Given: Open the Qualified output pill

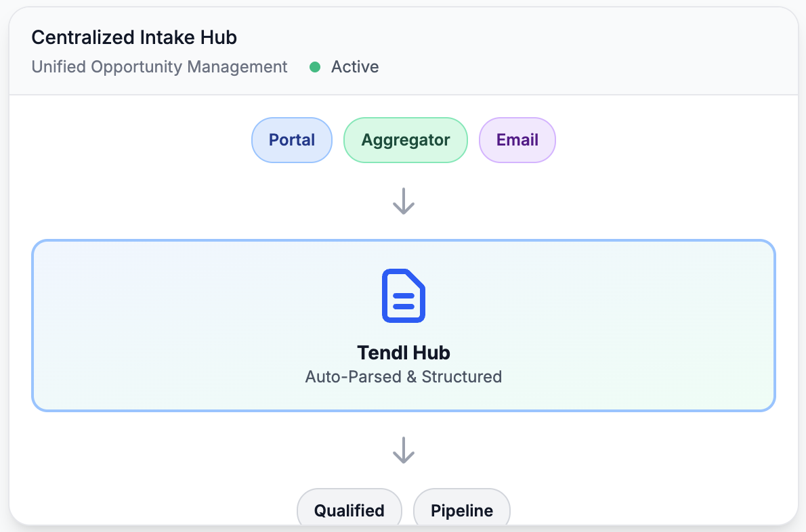Looking at the screenshot, I should click(x=349, y=510).
